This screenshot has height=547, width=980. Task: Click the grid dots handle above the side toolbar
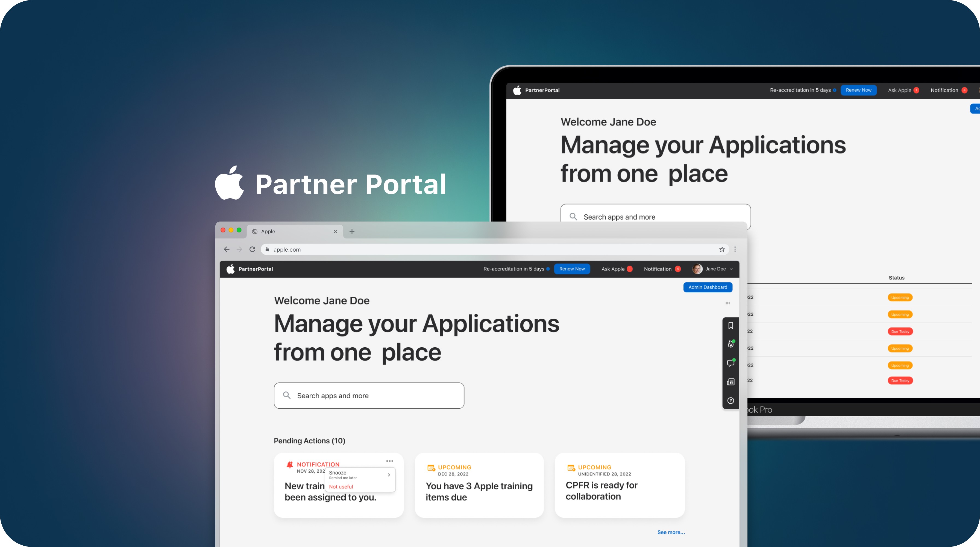click(727, 303)
